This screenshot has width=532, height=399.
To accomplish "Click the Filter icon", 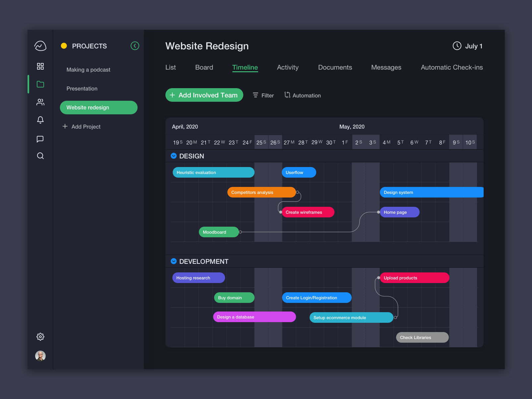I will click(x=255, y=95).
